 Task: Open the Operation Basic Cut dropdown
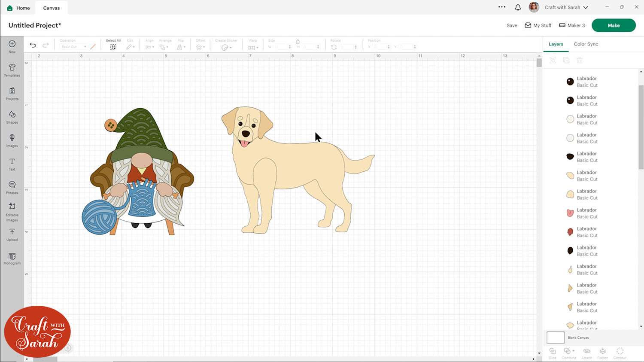click(73, 47)
